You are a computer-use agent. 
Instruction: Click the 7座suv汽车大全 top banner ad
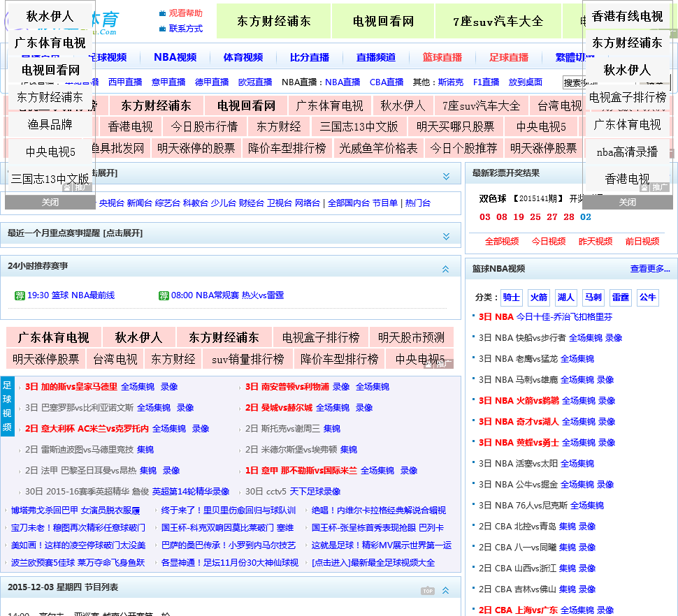pyautogui.click(x=498, y=21)
